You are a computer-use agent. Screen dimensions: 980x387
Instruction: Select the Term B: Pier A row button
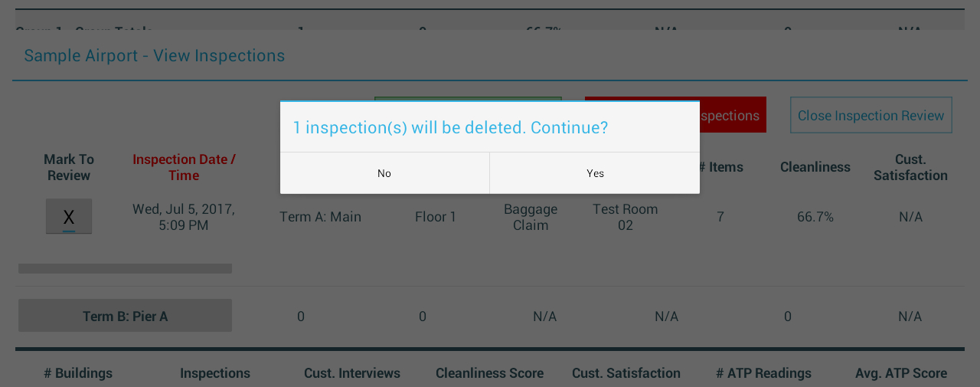point(125,316)
